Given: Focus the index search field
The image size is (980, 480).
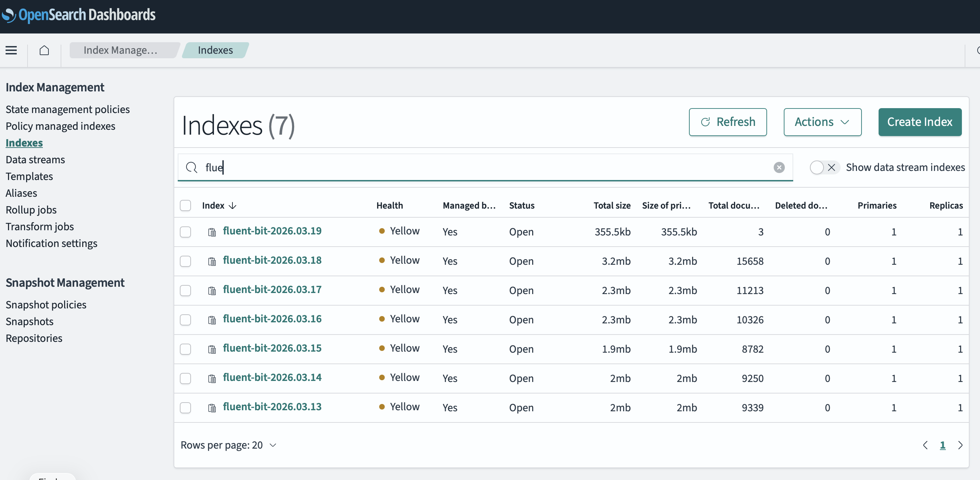Looking at the screenshot, I should click(485, 167).
